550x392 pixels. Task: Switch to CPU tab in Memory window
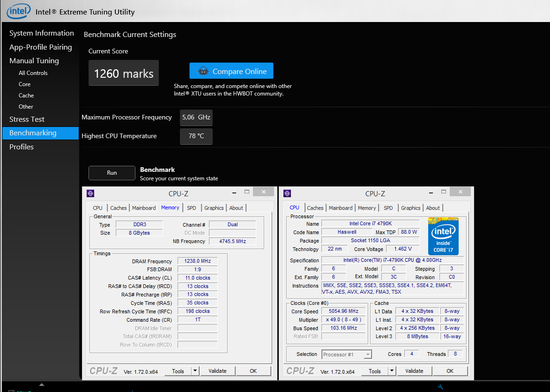click(97, 208)
